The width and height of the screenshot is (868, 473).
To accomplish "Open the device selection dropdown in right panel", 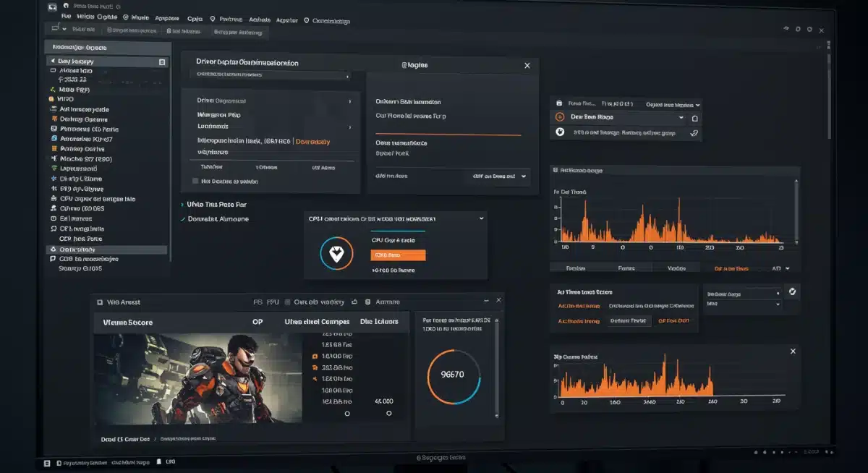I will coord(681,116).
